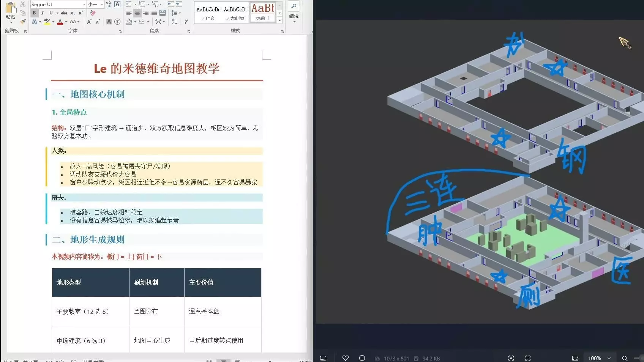Click the filmstrip icon in image viewer
Screen dimensions: 644x362
(323, 358)
